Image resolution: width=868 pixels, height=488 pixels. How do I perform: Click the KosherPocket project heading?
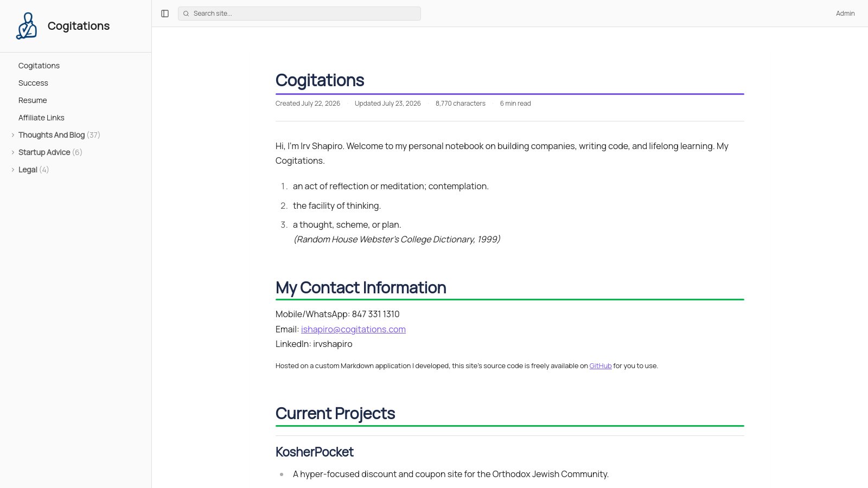(x=315, y=452)
